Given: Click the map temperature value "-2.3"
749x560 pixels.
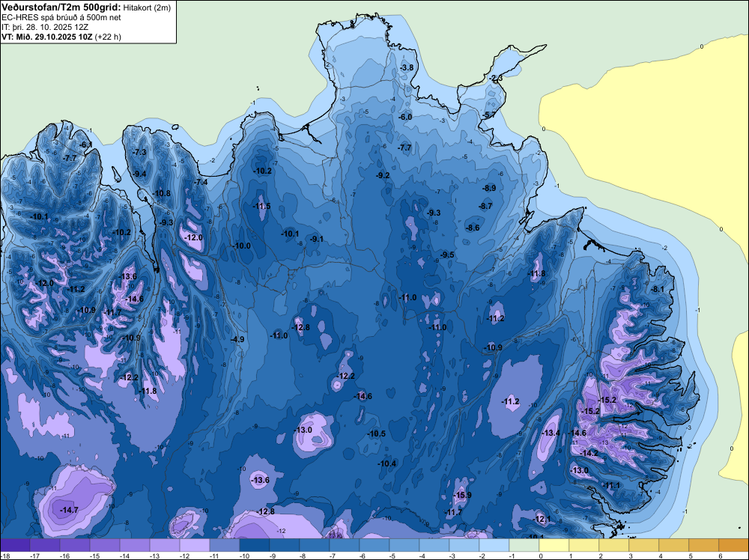Looking at the screenshot, I should [496, 79].
